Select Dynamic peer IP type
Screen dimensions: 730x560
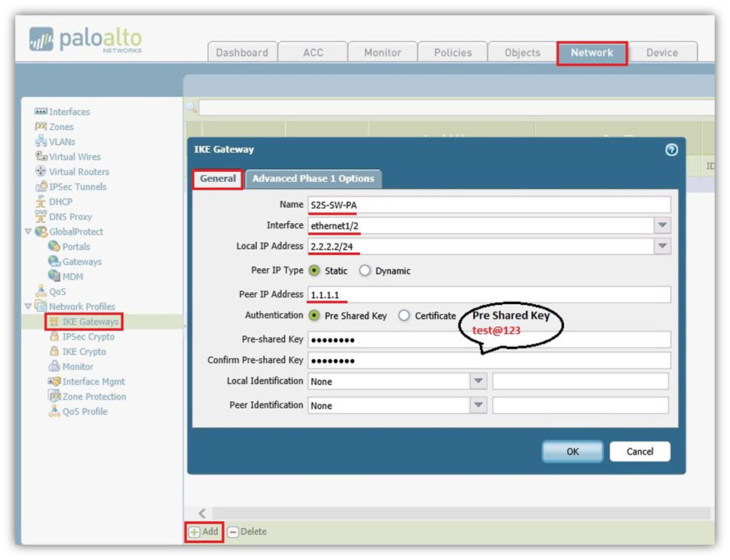[x=365, y=270]
